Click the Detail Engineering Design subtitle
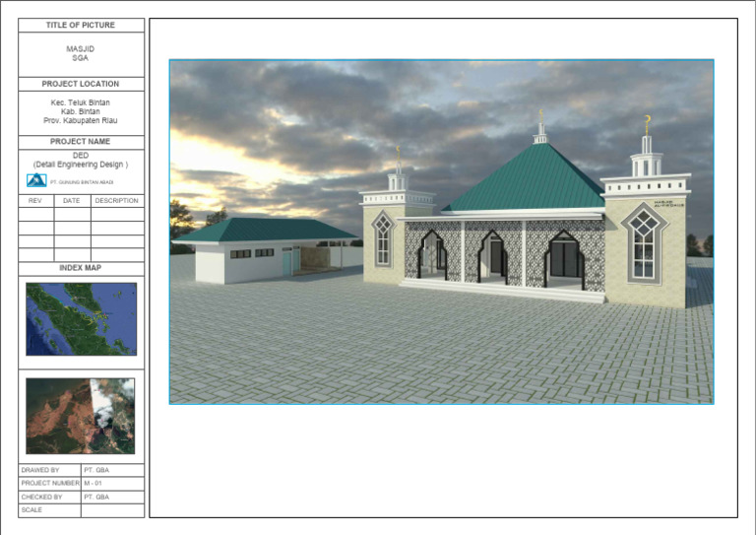This screenshot has height=535, width=756. 81,165
